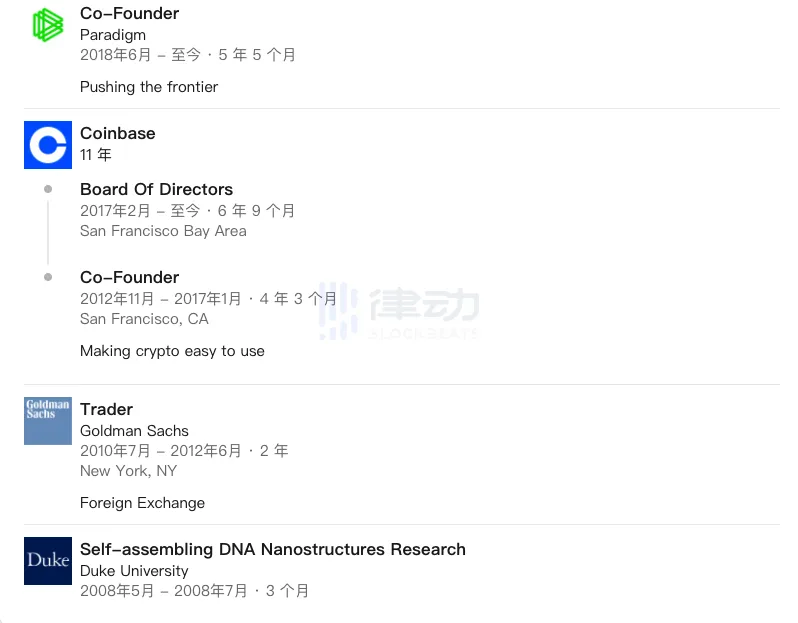Screen dimensions: 798x623
Task: Click the San Francisco Bay Area location
Action: point(163,231)
